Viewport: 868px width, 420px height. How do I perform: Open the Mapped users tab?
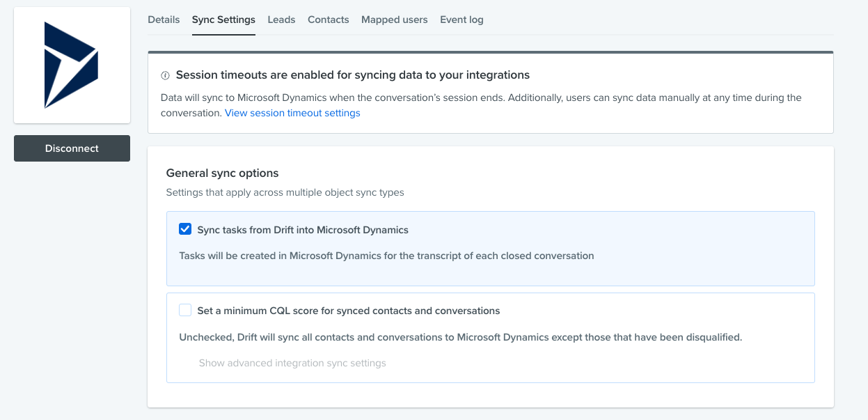(x=395, y=20)
